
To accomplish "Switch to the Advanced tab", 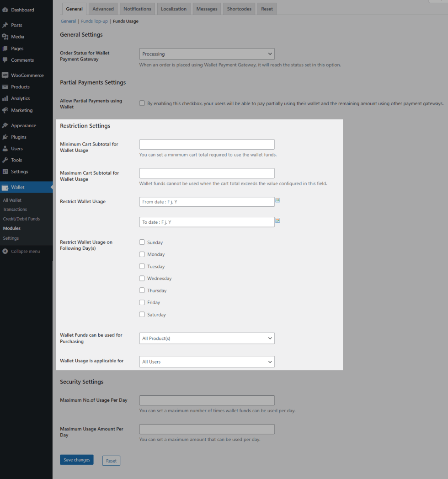I will pyautogui.click(x=103, y=9).
